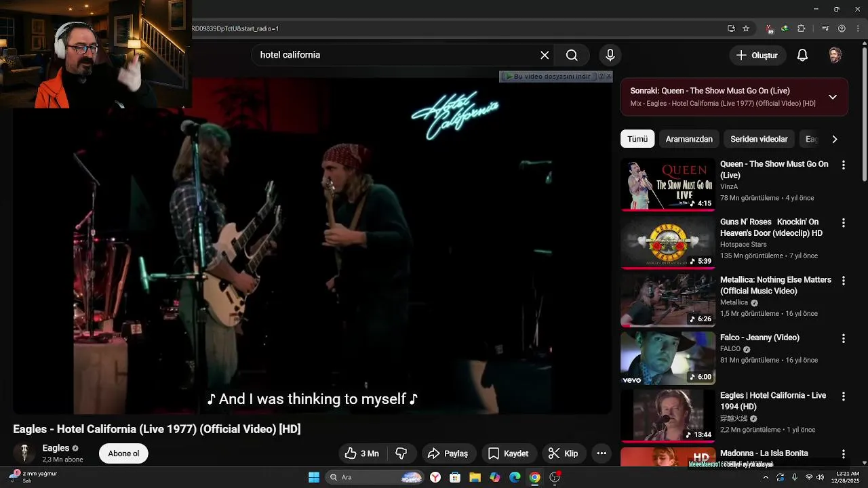This screenshot has height=488, width=868.
Task: Share video using Paylaş button
Action: tap(448, 453)
